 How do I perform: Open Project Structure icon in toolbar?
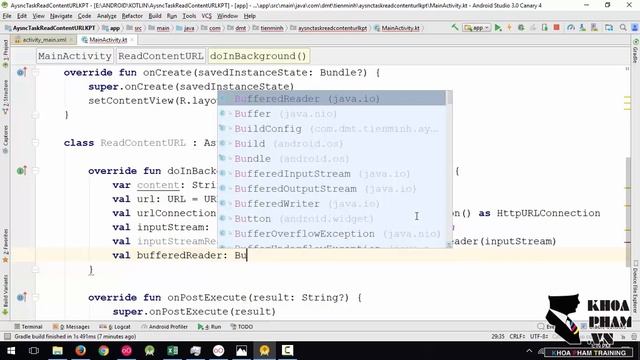pyautogui.click(x=609, y=28)
